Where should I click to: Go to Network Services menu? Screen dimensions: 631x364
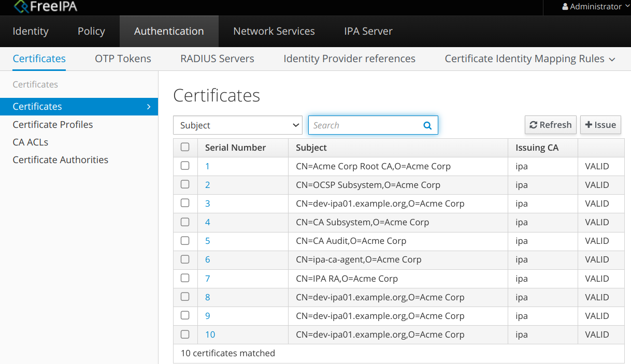pyautogui.click(x=274, y=31)
